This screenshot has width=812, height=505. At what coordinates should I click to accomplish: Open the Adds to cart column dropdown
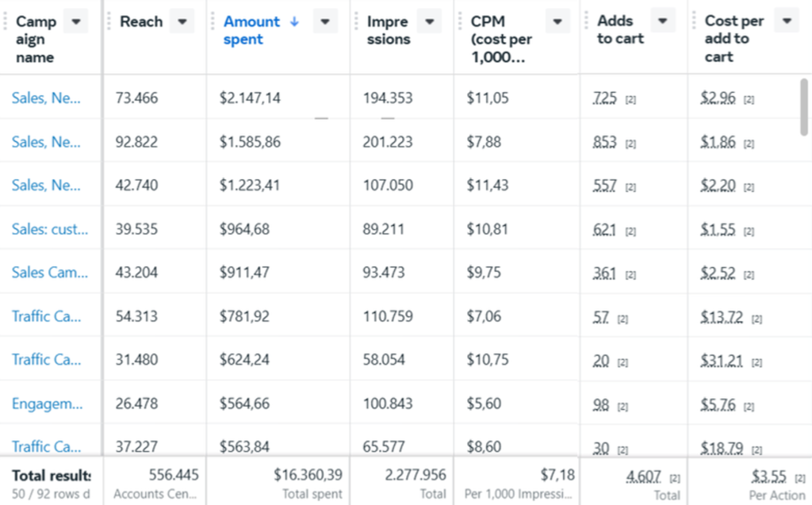[x=663, y=21]
